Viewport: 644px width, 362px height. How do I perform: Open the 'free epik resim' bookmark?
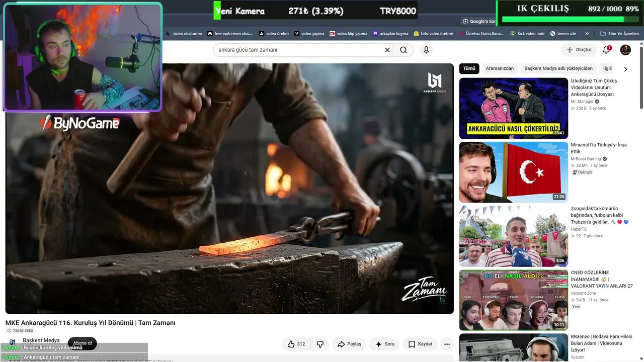coord(230,34)
